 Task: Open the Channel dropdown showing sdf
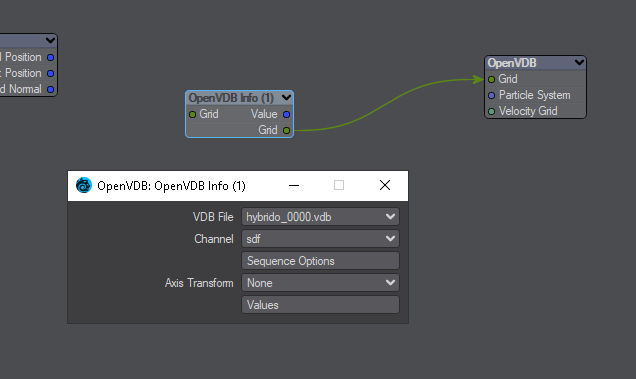pos(320,239)
